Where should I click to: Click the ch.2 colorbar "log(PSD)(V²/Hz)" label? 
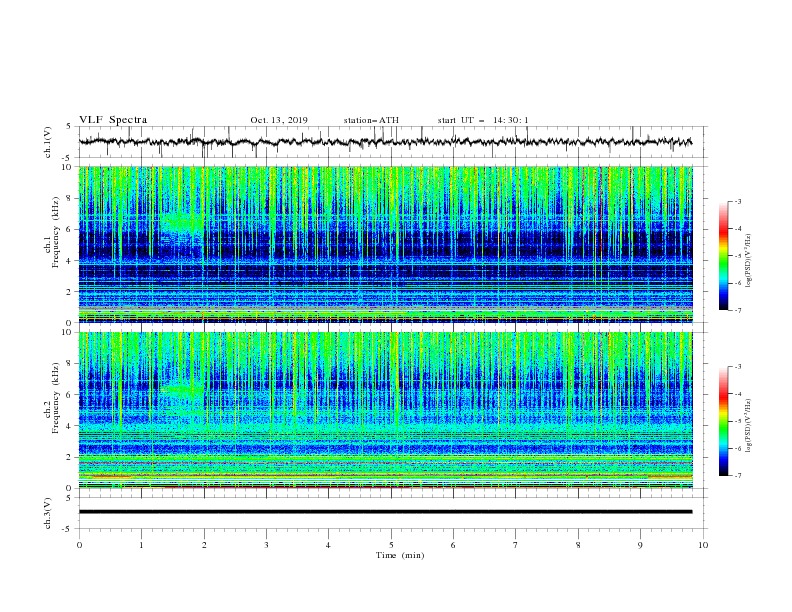coord(749,425)
